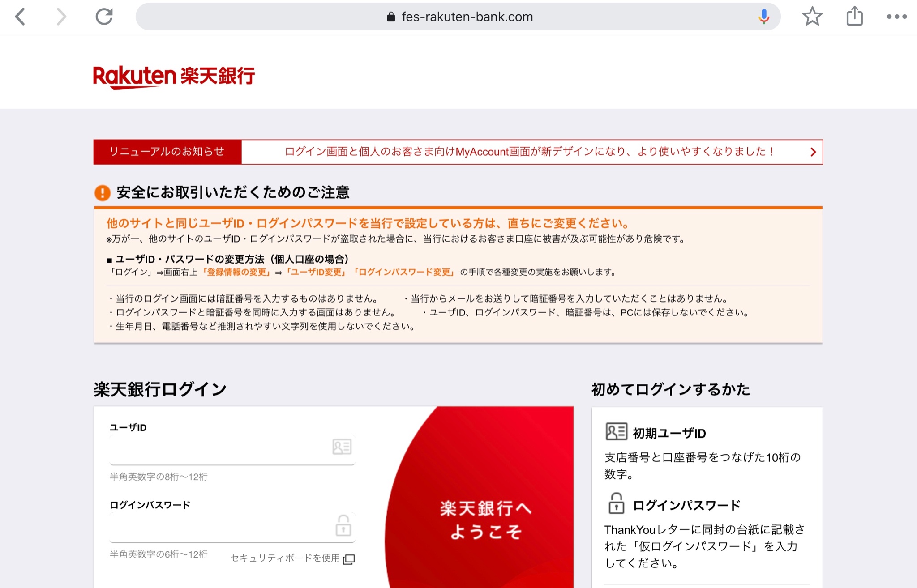The image size is (917, 588).
Task: Reload the page with the refresh icon
Action: (104, 17)
